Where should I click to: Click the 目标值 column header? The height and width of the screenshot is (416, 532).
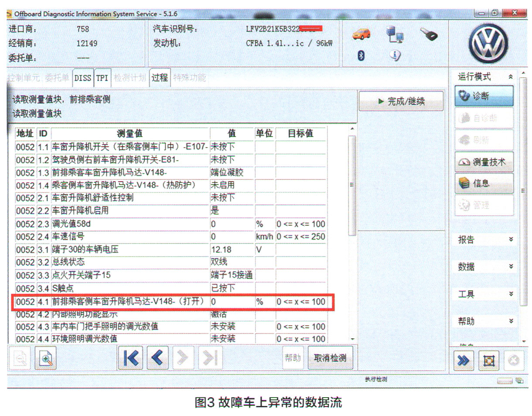click(x=300, y=133)
